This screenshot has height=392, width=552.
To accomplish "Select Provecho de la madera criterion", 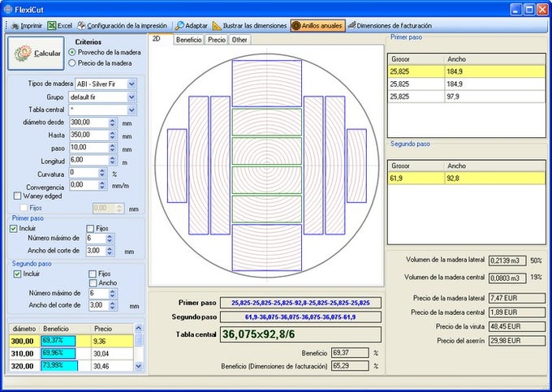I will pyautogui.click(x=71, y=52).
